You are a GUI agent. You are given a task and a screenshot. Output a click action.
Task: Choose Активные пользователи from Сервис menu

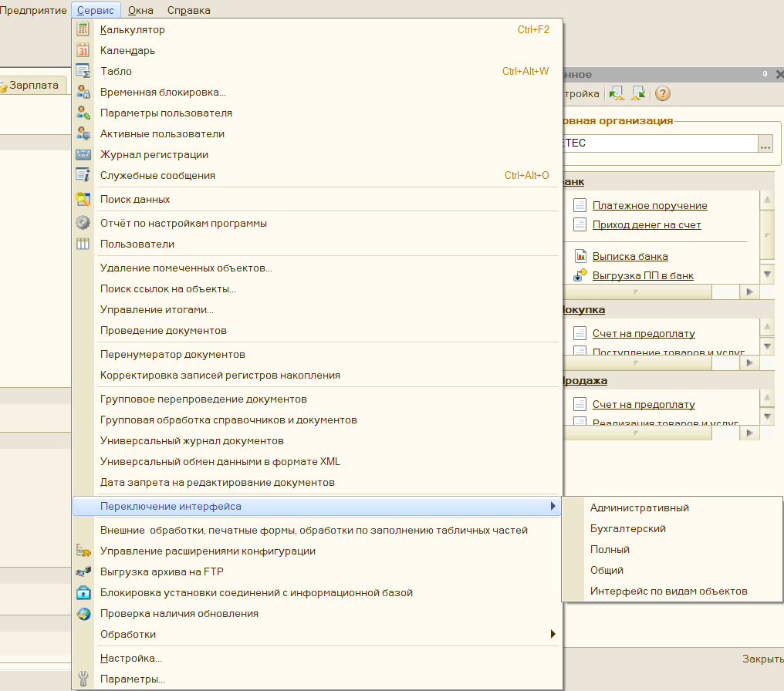(x=162, y=133)
